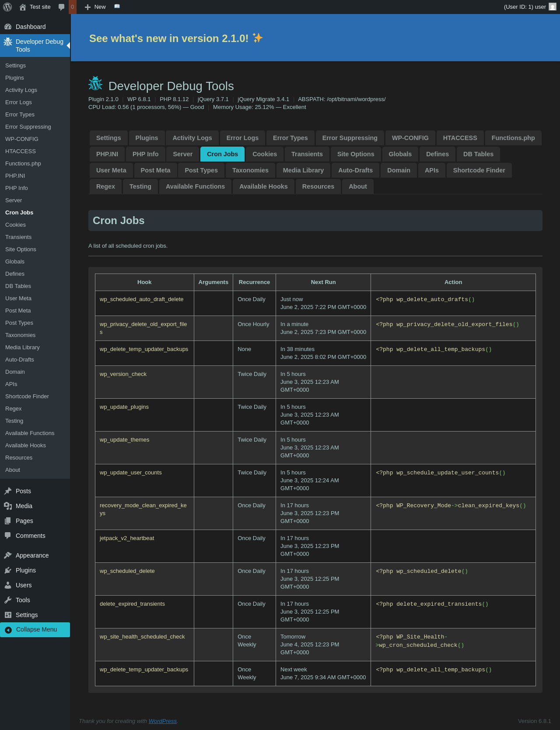The width and height of the screenshot is (560, 730).
Task: Click the book icon in admin bar
Action: coord(117,7)
